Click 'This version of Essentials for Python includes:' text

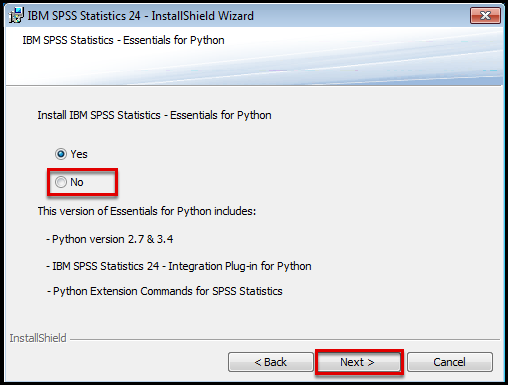(147, 211)
